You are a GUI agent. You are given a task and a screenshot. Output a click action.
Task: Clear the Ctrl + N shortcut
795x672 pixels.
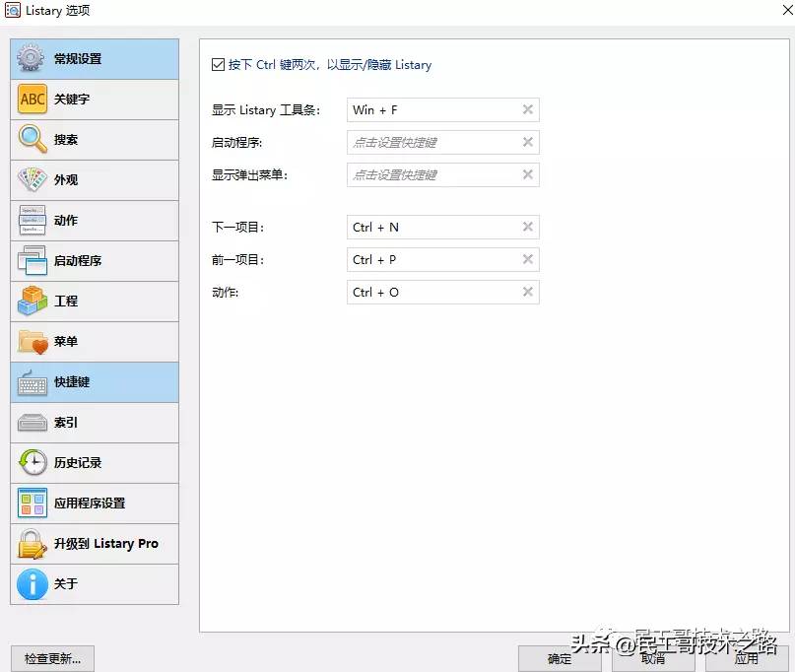528,227
